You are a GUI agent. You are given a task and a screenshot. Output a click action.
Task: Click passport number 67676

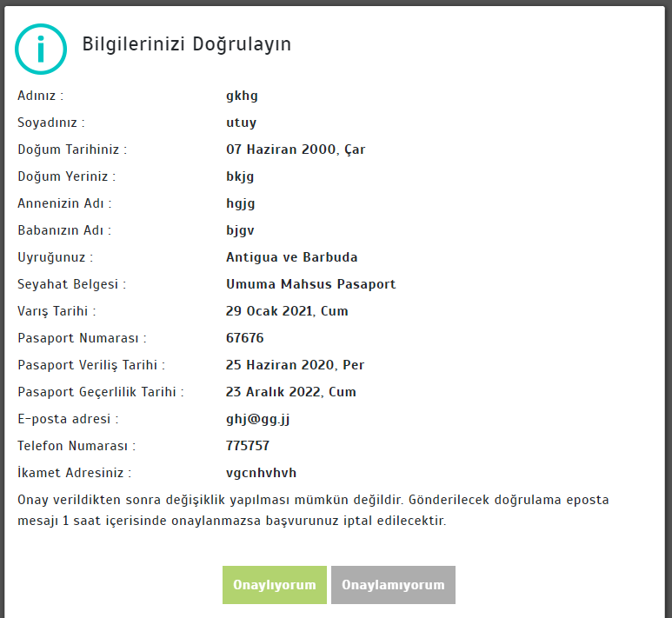pyautogui.click(x=244, y=338)
